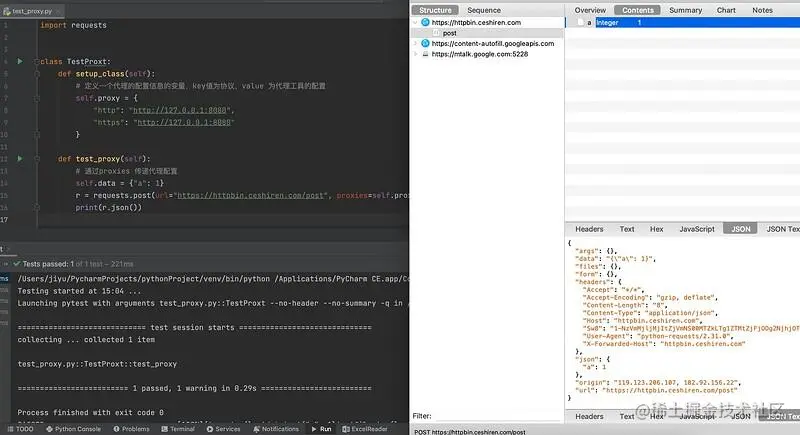Expand the mtalk.google.com:5228 tree node

click(416, 54)
